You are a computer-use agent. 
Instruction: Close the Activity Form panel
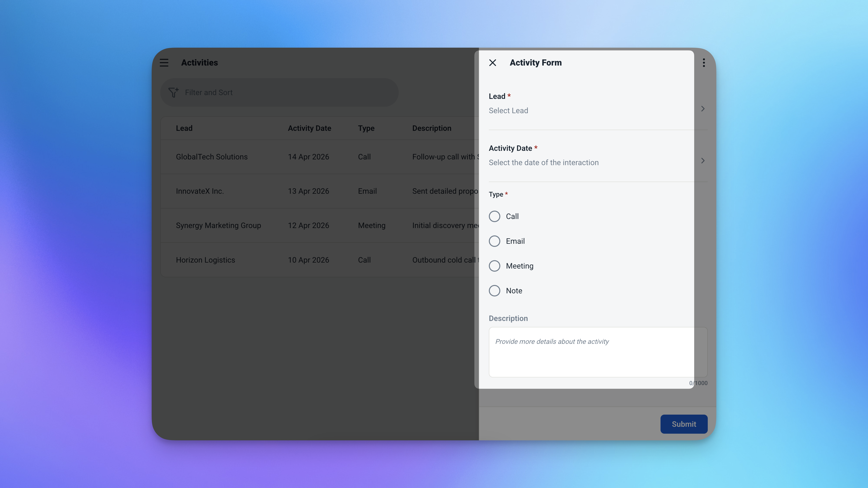[x=492, y=63]
